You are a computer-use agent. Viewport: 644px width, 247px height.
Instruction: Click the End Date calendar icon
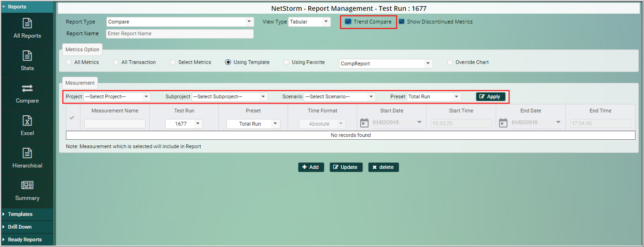coord(502,123)
